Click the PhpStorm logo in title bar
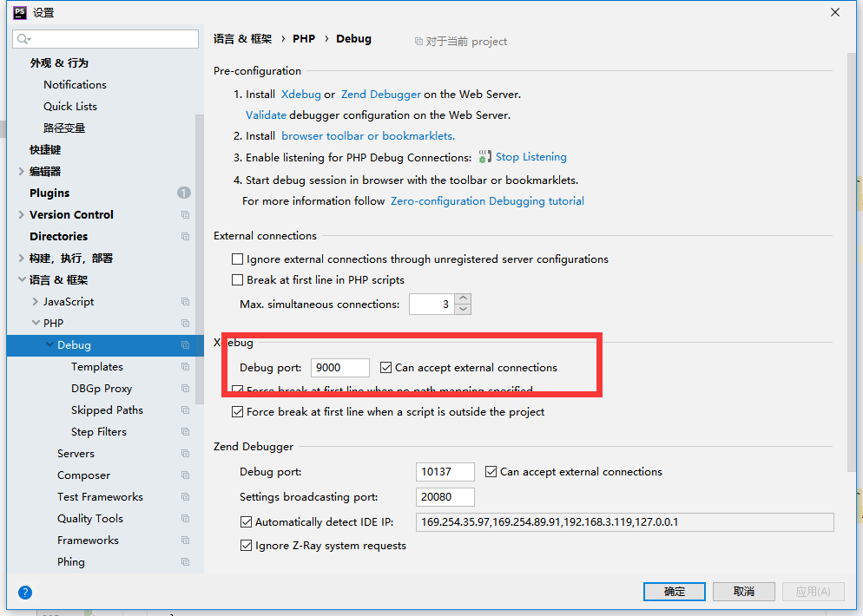The width and height of the screenshot is (863, 616). [20, 12]
